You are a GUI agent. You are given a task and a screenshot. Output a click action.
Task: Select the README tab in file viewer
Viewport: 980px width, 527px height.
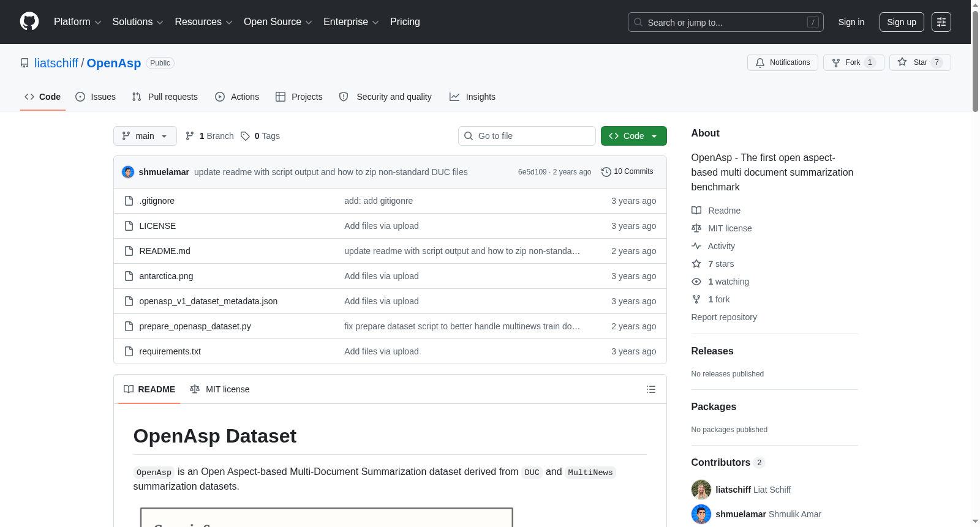149,389
